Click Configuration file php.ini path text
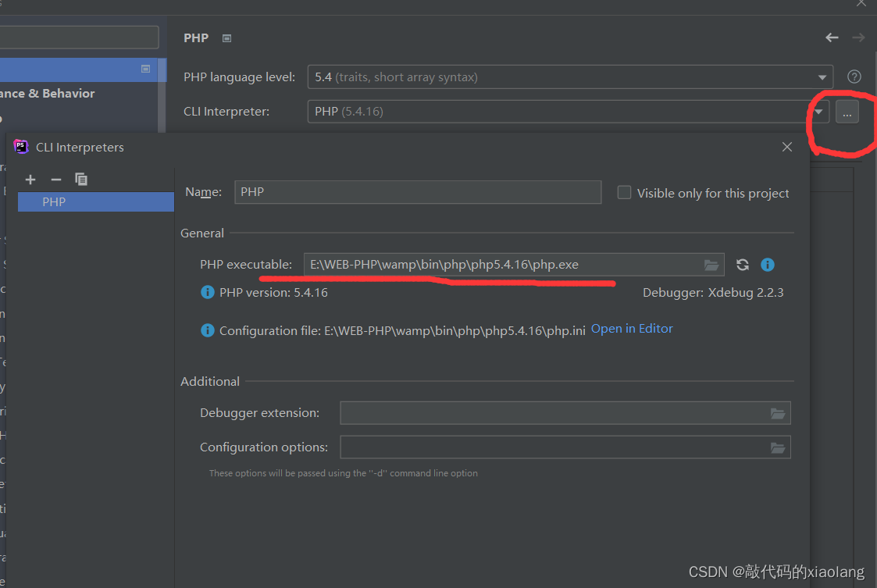 coord(402,330)
